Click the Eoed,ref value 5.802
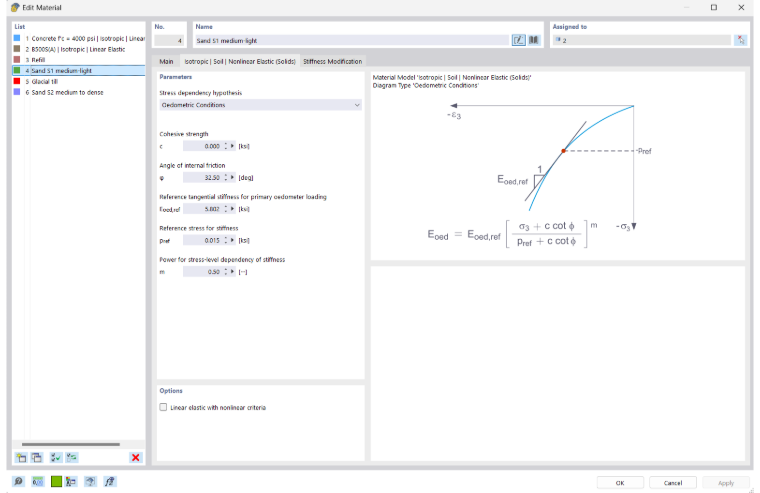The image size is (760, 493). coord(203,209)
